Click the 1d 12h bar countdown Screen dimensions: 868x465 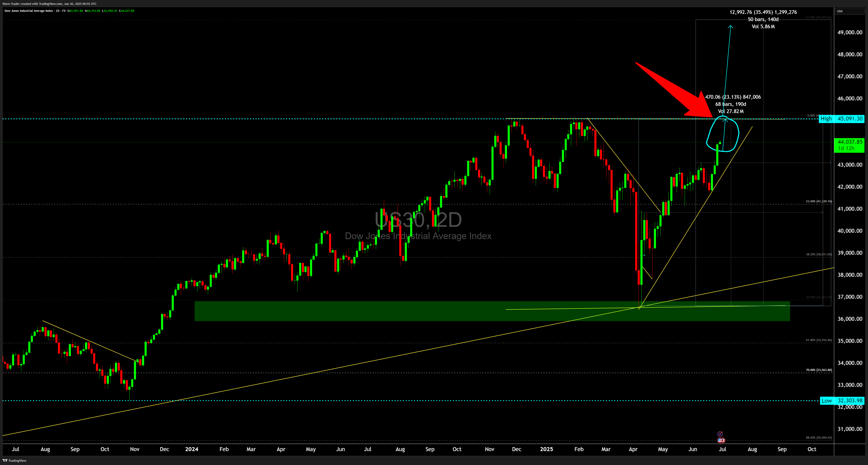coord(846,149)
